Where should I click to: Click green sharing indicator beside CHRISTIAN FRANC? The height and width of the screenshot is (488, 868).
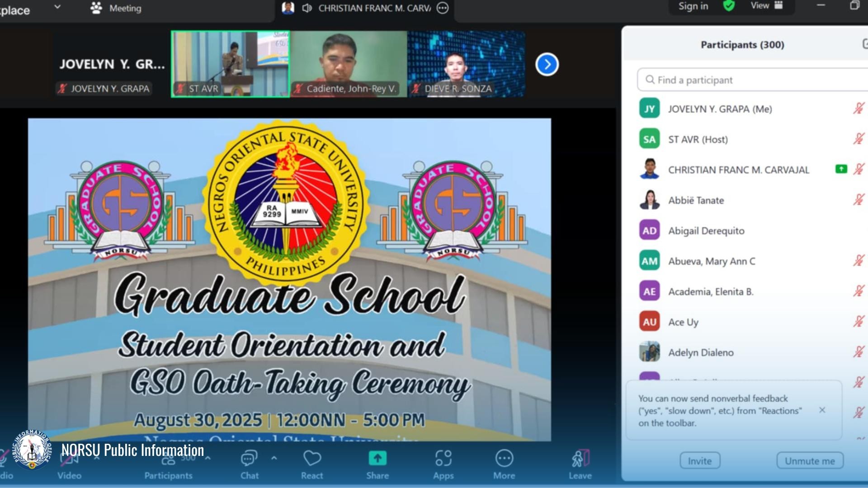(841, 169)
